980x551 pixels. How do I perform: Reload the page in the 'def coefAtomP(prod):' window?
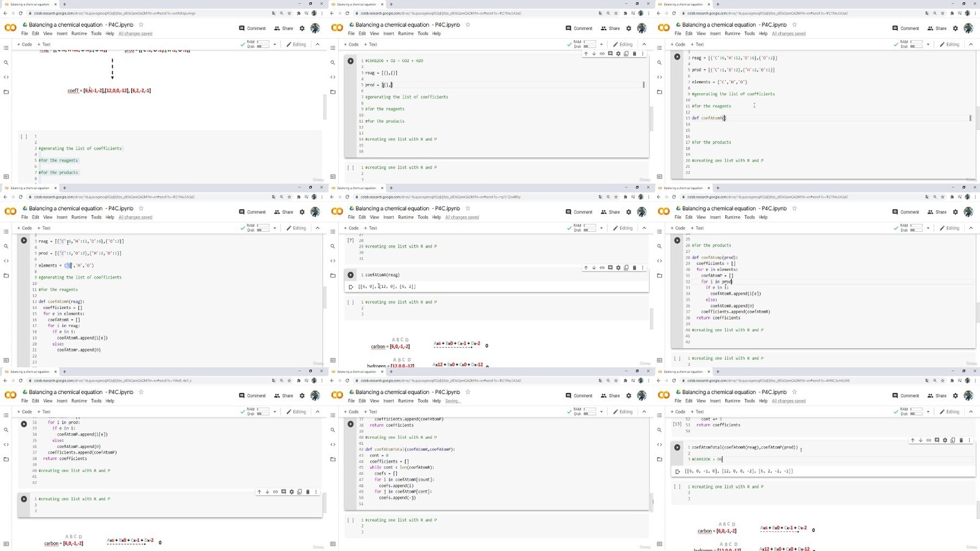coord(674,197)
